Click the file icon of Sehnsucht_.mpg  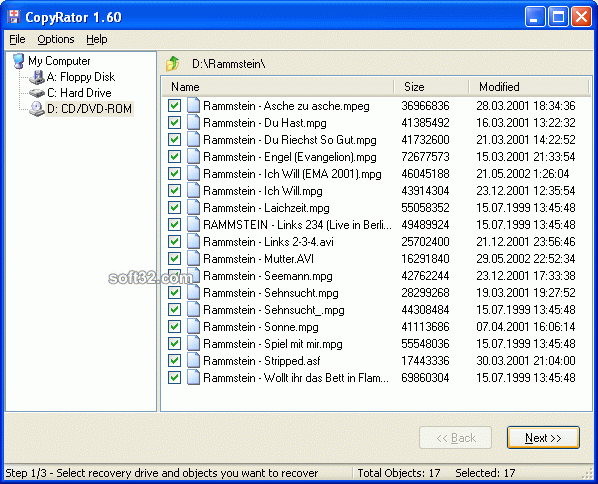click(x=193, y=309)
